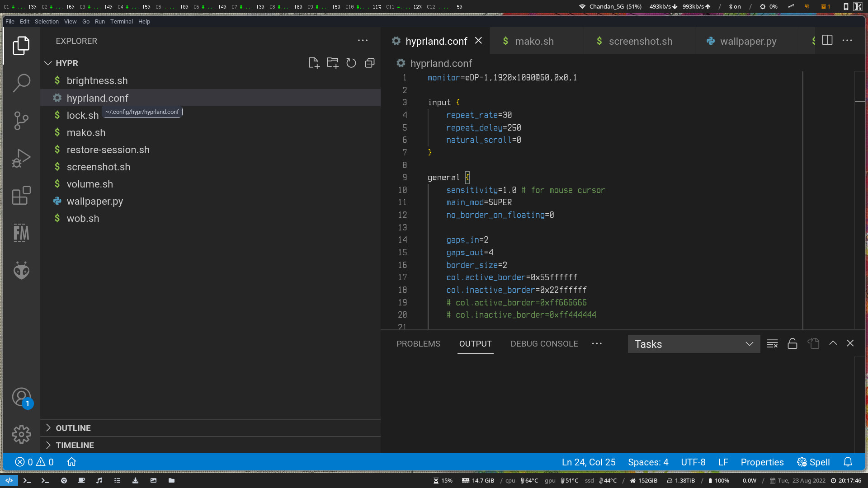
Task: Create a new folder in the Explorer
Action: (x=332, y=63)
